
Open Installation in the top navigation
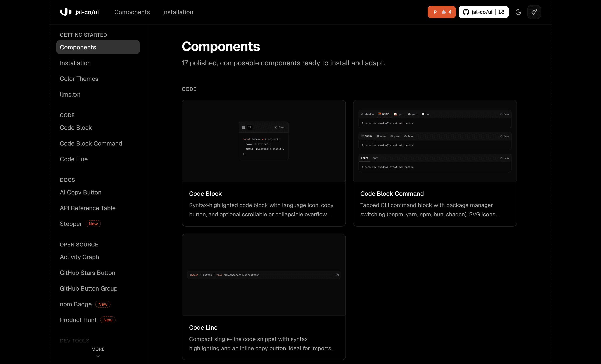(178, 12)
